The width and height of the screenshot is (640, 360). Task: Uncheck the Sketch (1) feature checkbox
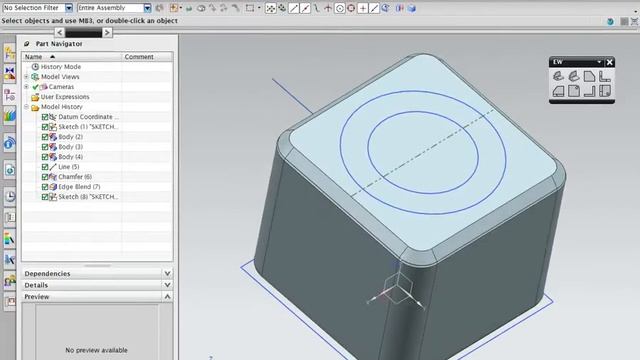[x=45, y=127]
